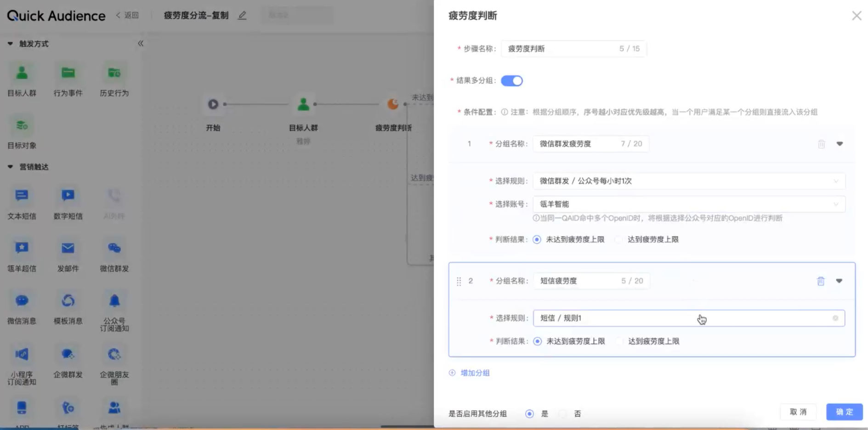Screen dimensions: 868x430
Task: Pick the 微信消息 component
Action: (x=22, y=300)
